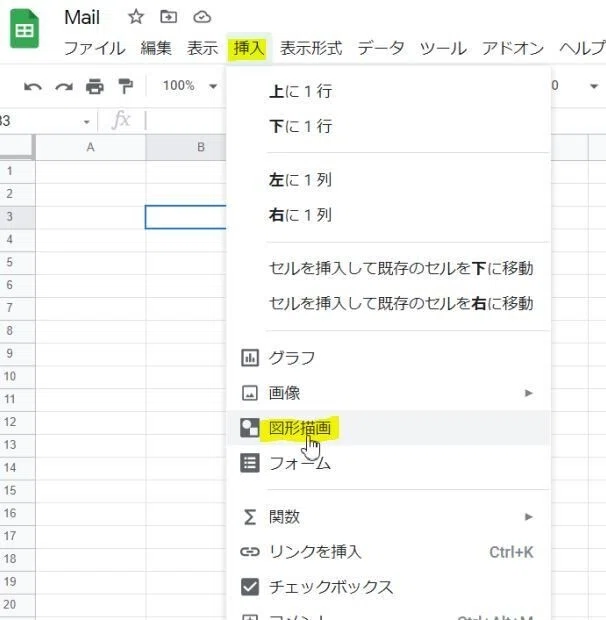Check the cloud save status icon
The image size is (606, 620).
point(202,17)
